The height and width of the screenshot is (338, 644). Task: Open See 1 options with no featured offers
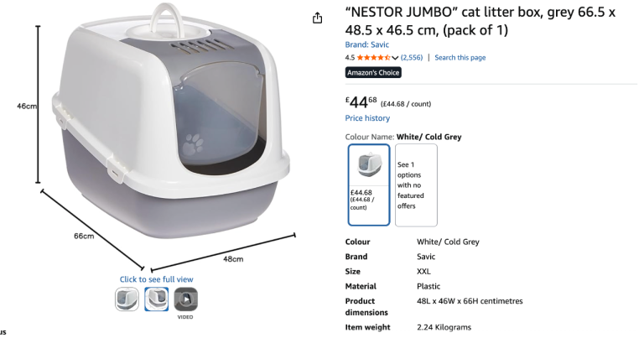point(416,185)
